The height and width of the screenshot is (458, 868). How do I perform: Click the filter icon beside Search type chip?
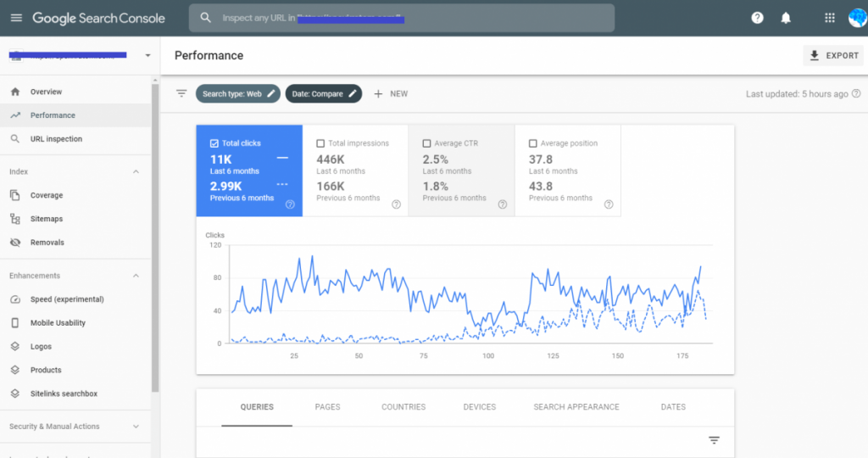click(x=181, y=93)
